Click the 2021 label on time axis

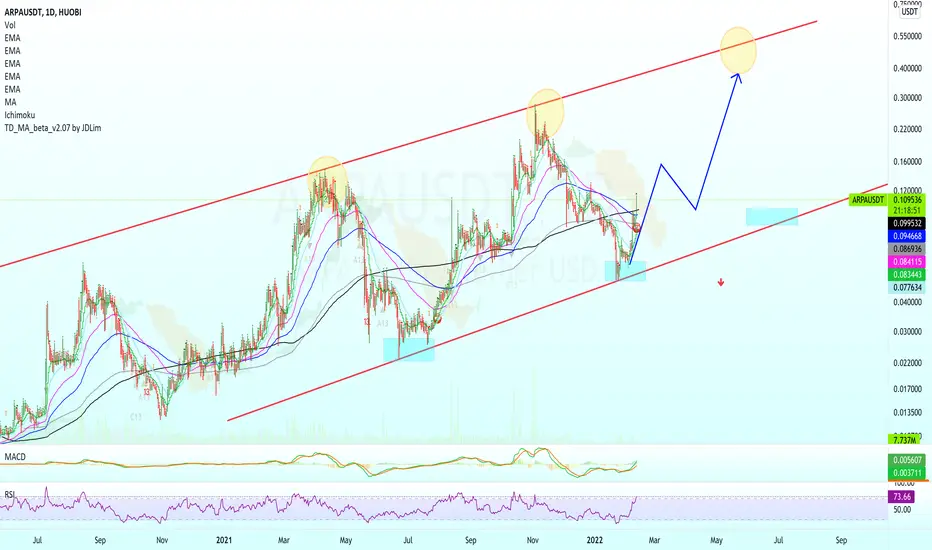click(224, 540)
